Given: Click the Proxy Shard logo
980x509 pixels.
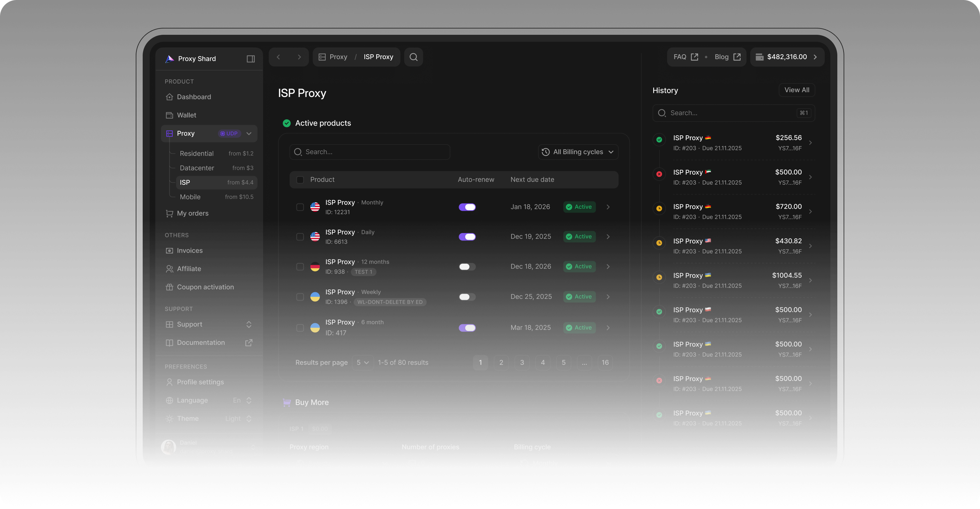Looking at the screenshot, I should pyautogui.click(x=170, y=58).
